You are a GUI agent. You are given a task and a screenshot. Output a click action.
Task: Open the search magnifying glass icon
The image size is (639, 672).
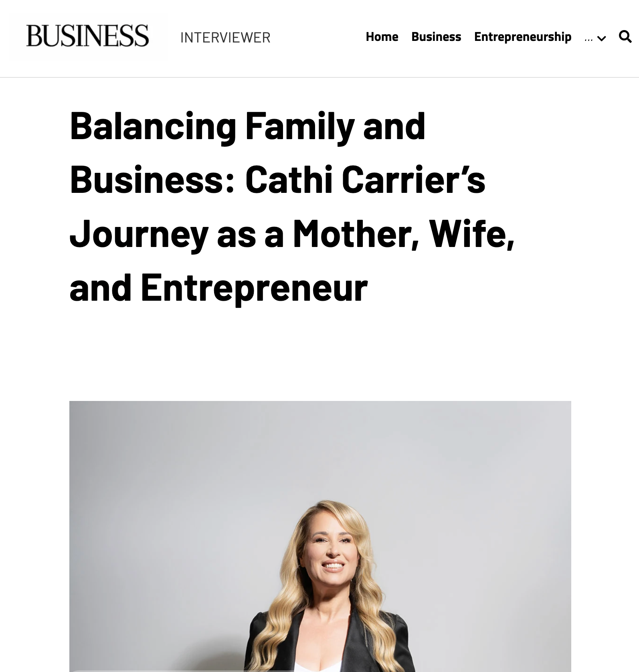pos(625,37)
